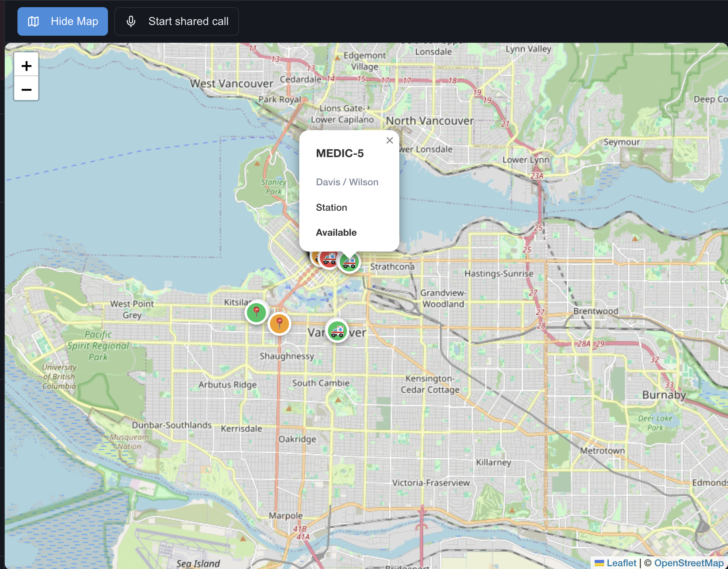The image size is (728, 569).
Task: Close the MEDIC-5 popup
Action: tap(390, 140)
